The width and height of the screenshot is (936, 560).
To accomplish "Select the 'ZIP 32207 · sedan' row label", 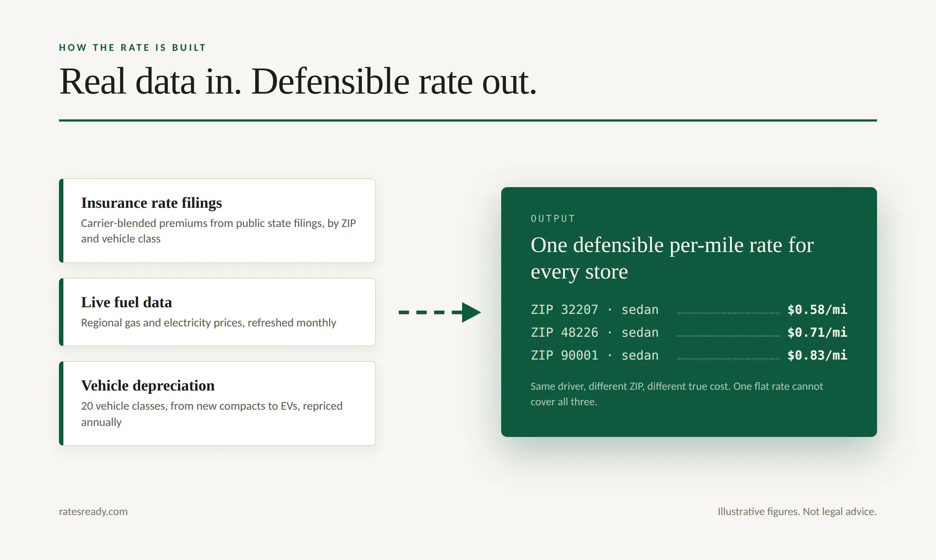I will tap(594, 310).
